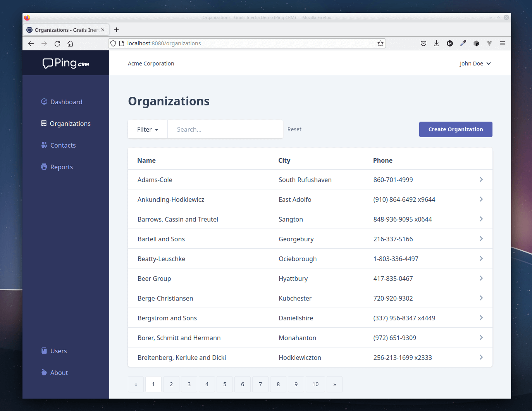Click the Barrows, Cassin and Treutel name
The width and height of the screenshot is (532, 411).
[178, 219]
